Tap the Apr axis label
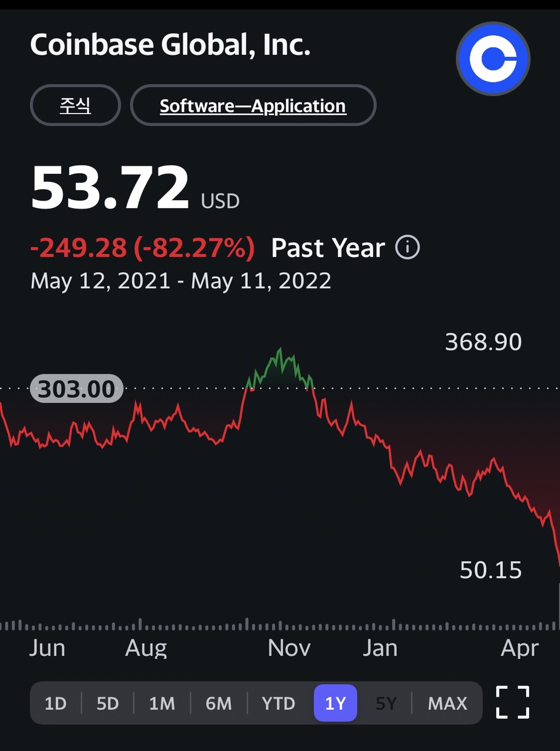Viewport: 560px width, 751px height. [x=520, y=649]
